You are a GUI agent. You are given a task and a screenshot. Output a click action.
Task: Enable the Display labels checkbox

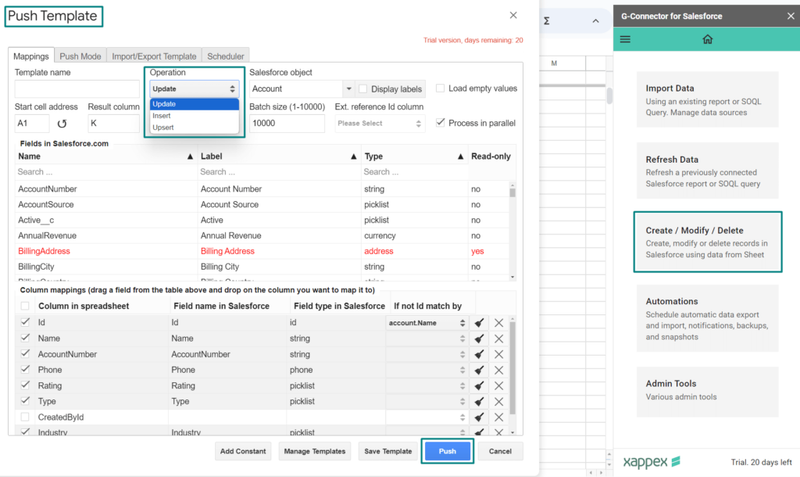coord(363,89)
